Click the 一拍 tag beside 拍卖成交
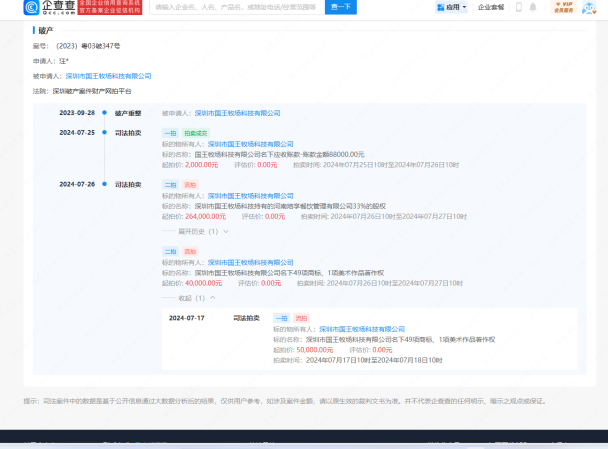Viewport: 608px width, 449px height. coord(170,133)
